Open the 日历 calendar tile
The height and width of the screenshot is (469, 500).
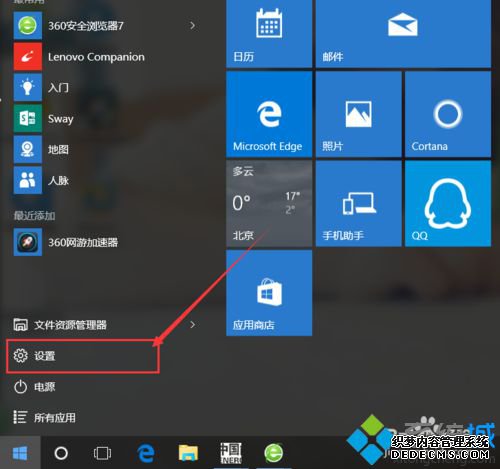(x=269, y=33)
